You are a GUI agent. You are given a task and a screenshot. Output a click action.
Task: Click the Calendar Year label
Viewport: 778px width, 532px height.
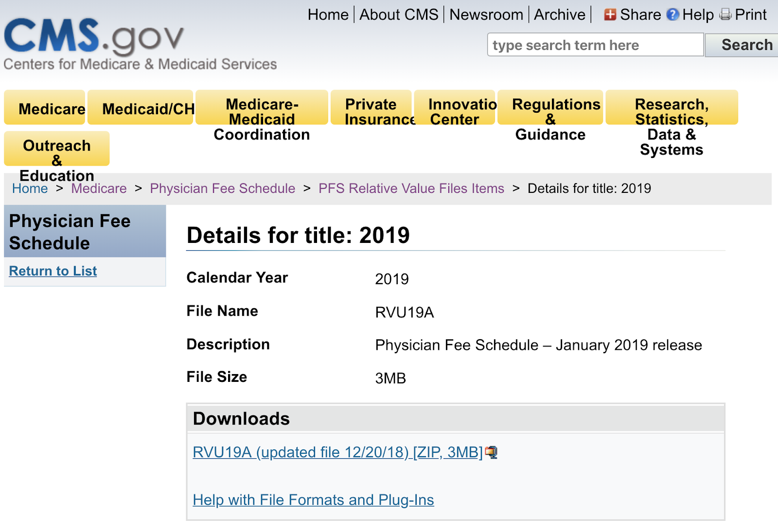[x=237, y=277]
